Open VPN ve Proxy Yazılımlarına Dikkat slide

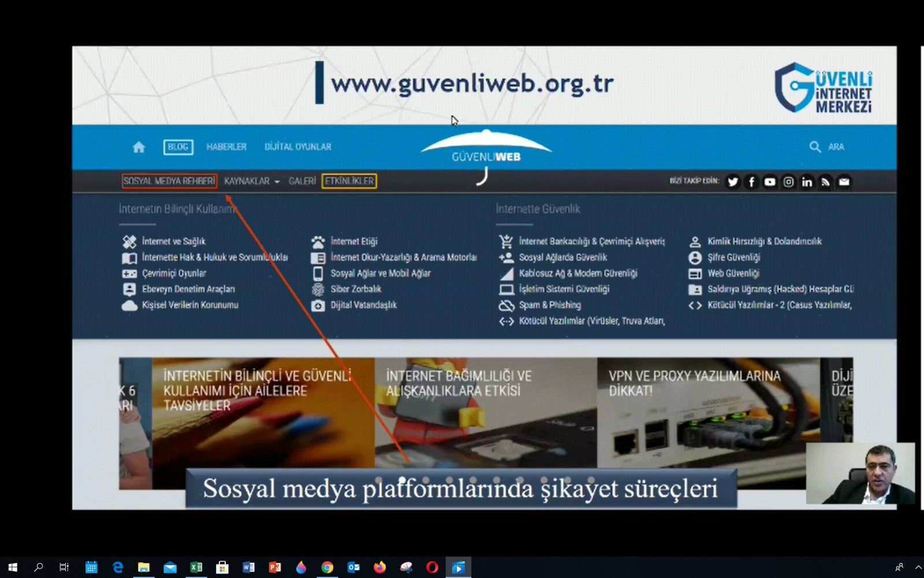point(709,413)
